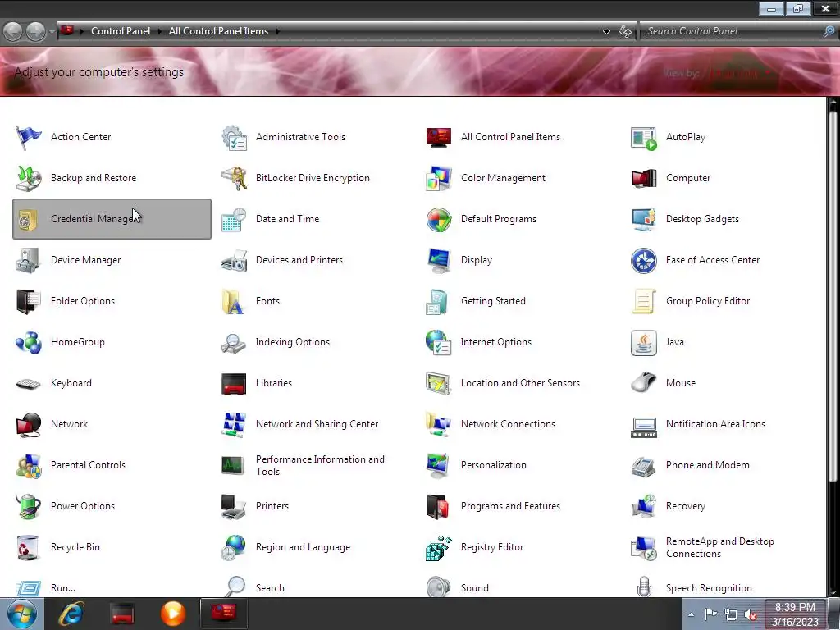Open Performance Information and Tools link

click(320, 466)
